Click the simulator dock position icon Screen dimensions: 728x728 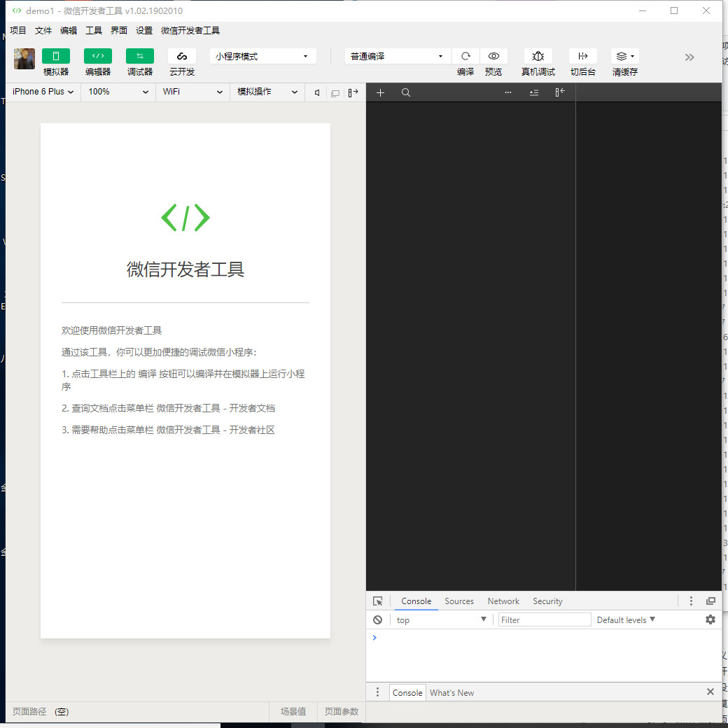[353, 92]
